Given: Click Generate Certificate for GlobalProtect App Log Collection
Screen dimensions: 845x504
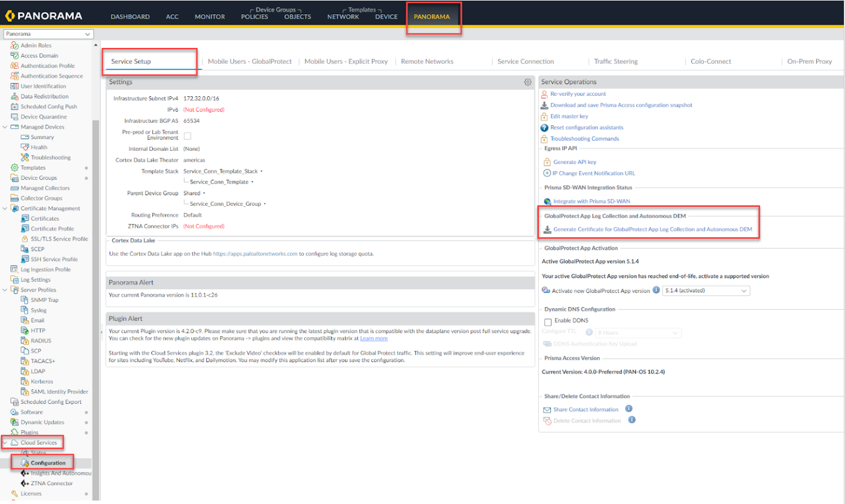Looking at the screenshot, I should click(652, 230).
